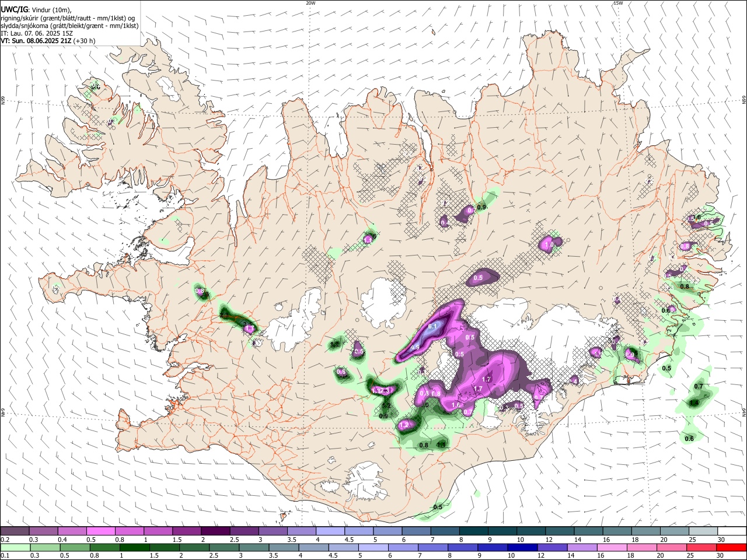Select the '1.4' value offshore in the southeast
The width and height of the screenshot is (747, 560).
pyautogui.click(x=694, y=403)
